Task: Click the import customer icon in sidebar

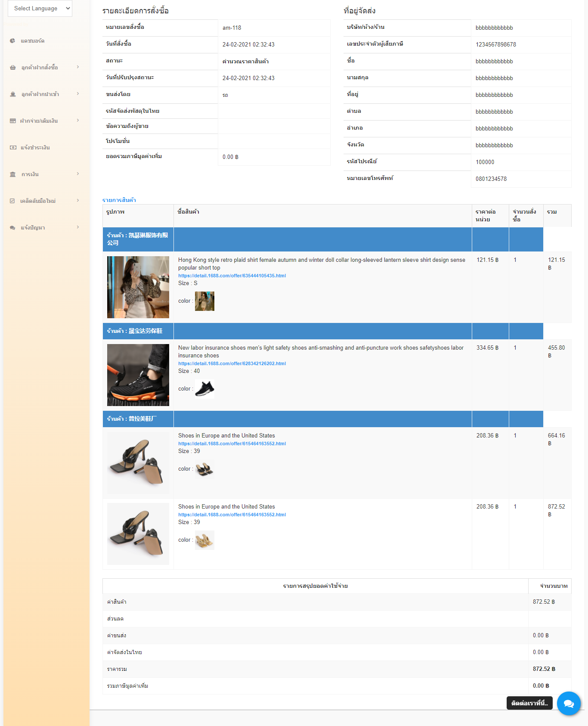Action: tap(13, 94)
